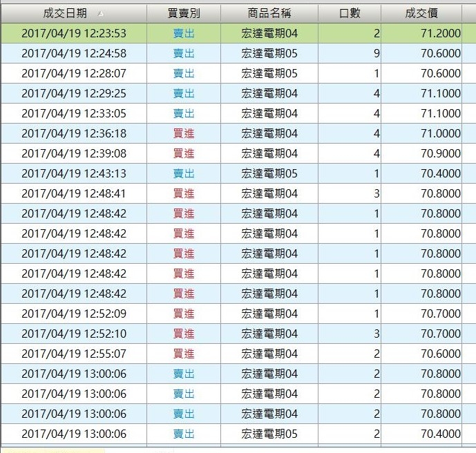Click quantity 1 in the 12:28:07 row
This screenshot has height=453, width=476.
pyautogui.click(x=377, y=73)
